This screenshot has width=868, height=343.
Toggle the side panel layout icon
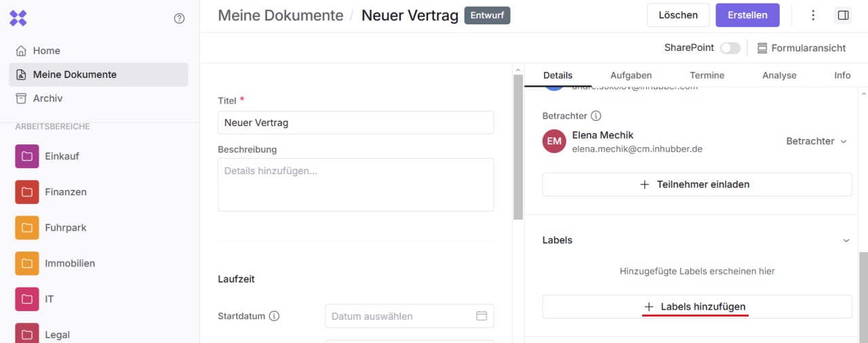pyautogui.click(x=843, y=15)
